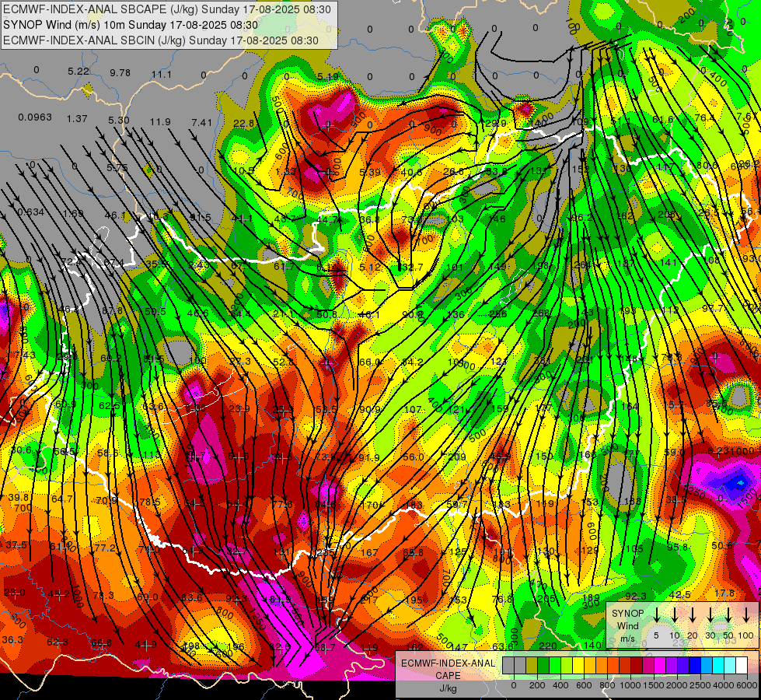
Task: Click the map value 61.6
Action: click(663, 120)
